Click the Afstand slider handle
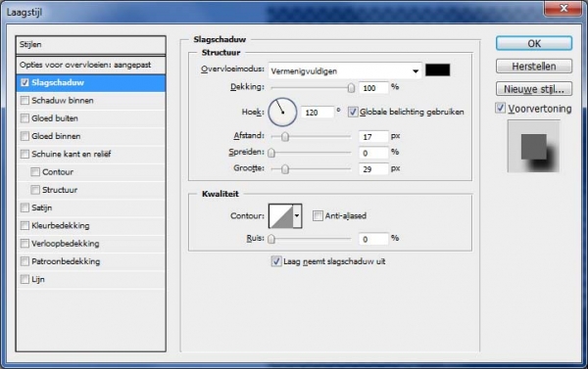The height and width of the screenshot is (369, 588). pyautogui.click(x=285, y=137)
